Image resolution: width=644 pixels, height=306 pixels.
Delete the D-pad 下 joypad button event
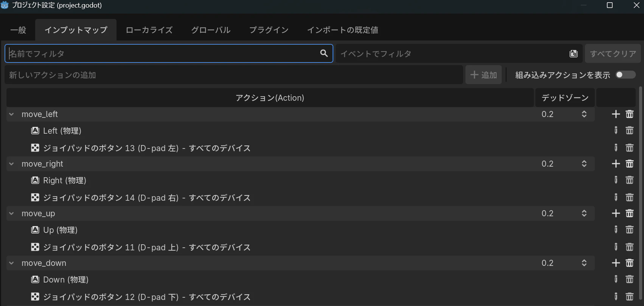[630, 297]
